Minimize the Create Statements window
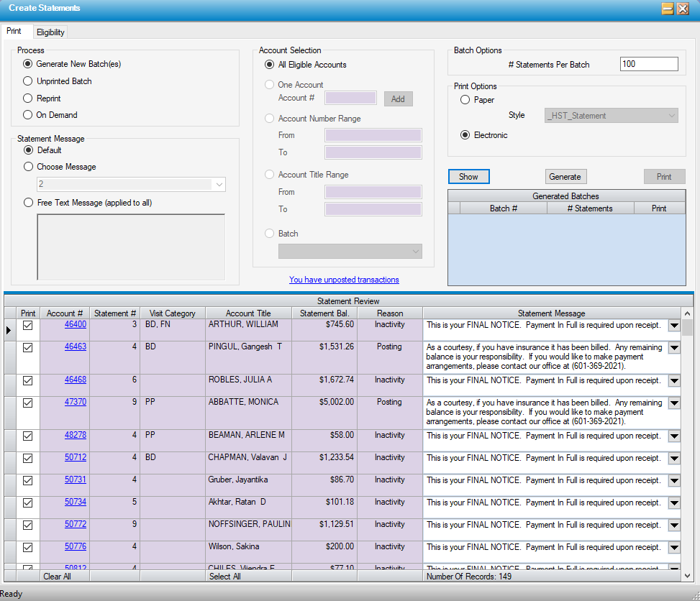 [x=667, y=9]
